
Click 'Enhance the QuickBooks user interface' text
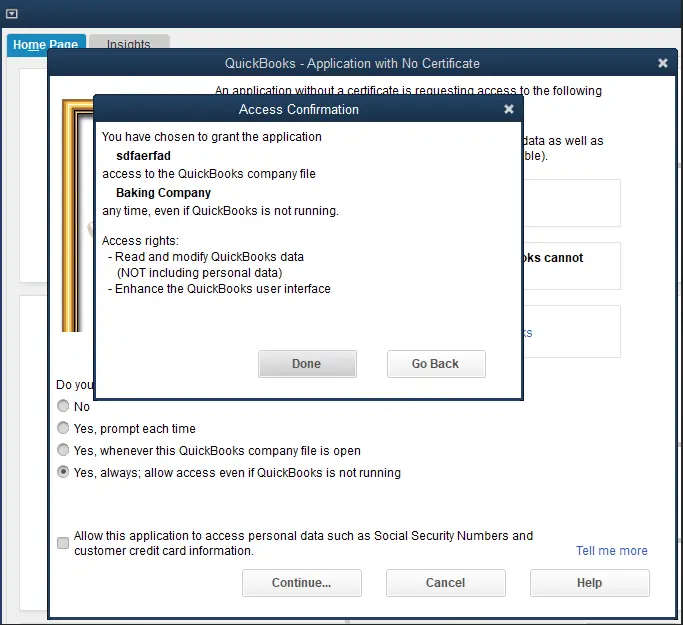click(223, 289)
